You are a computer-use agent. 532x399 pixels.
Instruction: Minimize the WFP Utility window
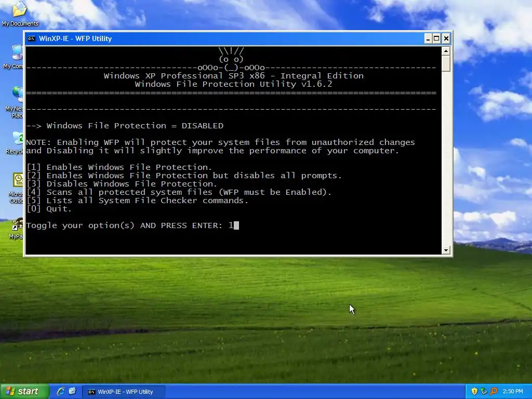428,38
